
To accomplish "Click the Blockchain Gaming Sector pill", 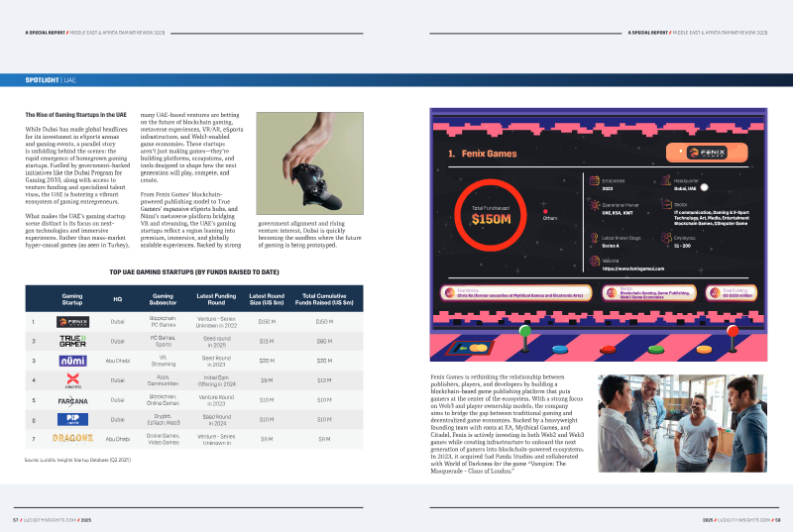I will 649,293.
